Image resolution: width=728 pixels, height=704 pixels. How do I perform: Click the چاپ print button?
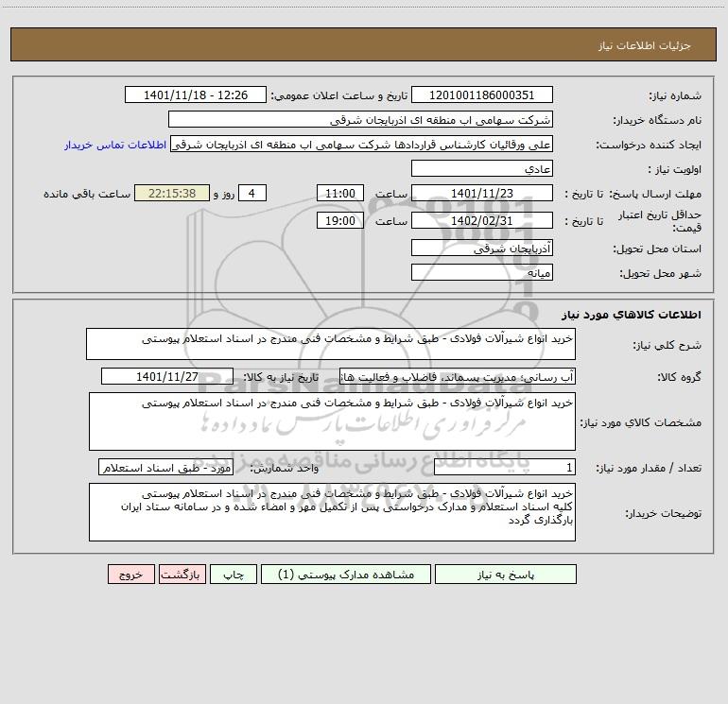[x=234, y=574]
